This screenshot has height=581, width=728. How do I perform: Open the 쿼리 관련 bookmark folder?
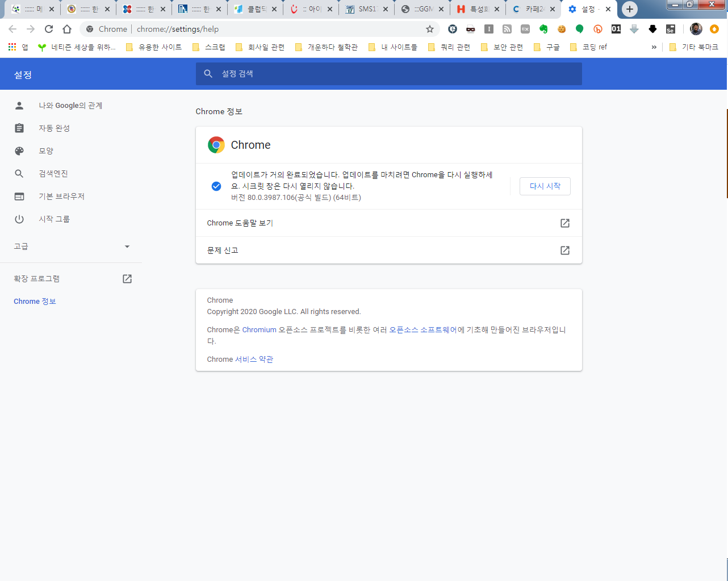click(x=449, y=47)
